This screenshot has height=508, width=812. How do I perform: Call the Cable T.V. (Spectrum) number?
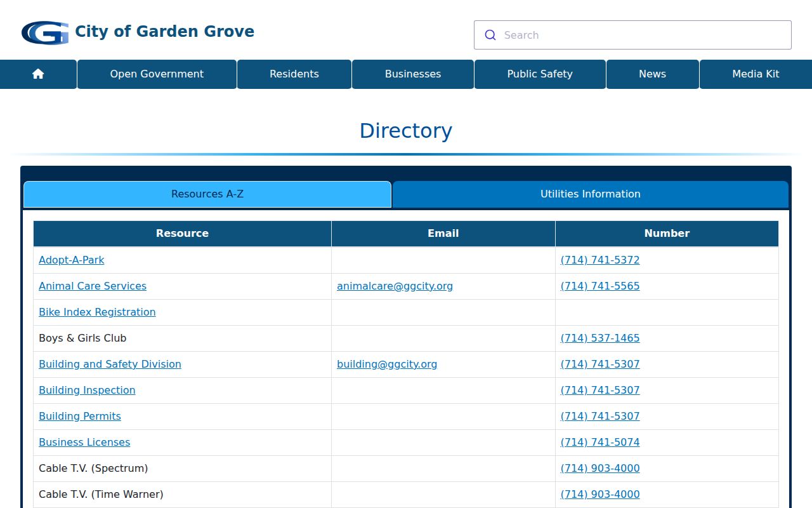[x=600, y=468]
